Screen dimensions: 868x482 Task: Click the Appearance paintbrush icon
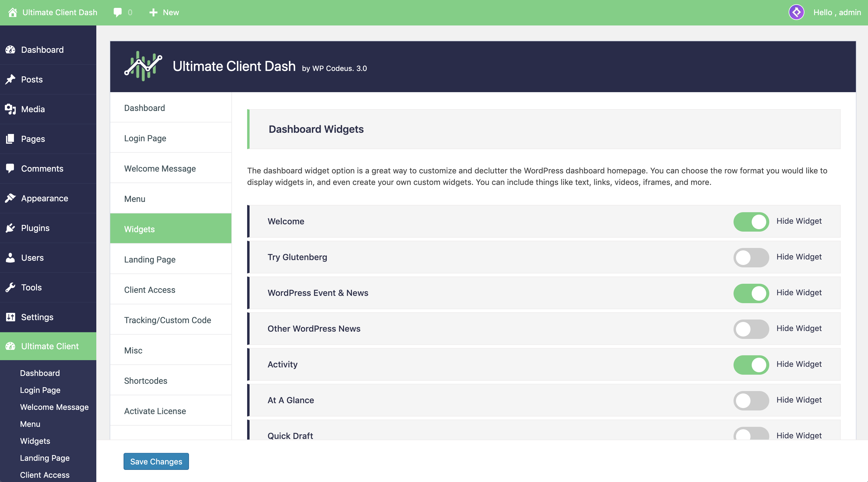(10, 198)
